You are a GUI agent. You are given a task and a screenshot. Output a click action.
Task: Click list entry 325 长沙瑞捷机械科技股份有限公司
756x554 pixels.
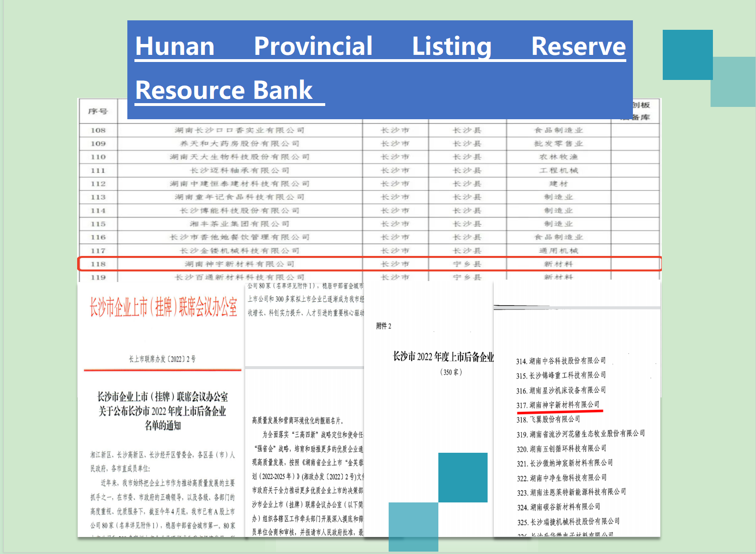(x=568, y=522)
